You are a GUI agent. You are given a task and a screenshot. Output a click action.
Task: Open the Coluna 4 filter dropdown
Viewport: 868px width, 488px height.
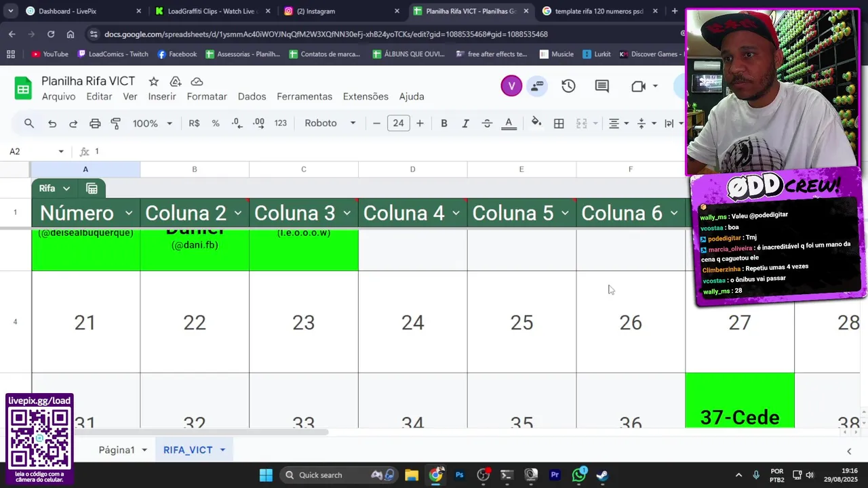456,213
